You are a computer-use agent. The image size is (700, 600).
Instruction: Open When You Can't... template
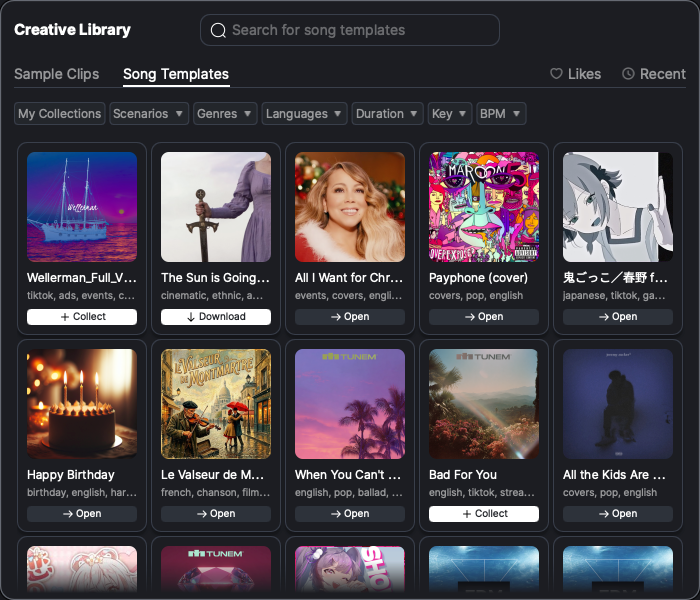tap(350, 514)
